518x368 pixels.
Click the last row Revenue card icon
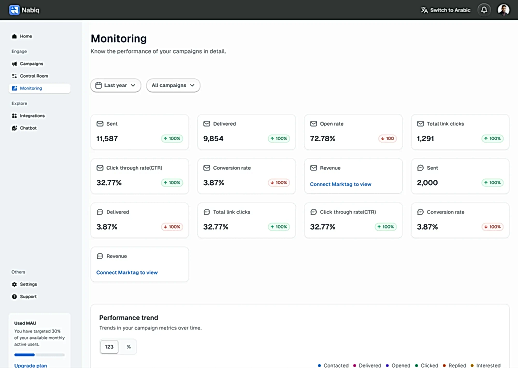tap(100, 256)
